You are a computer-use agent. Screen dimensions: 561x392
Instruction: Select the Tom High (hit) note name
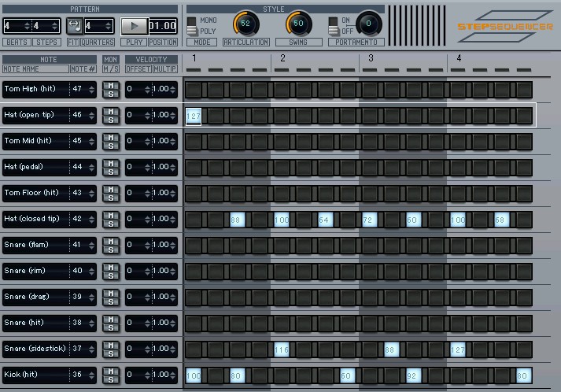click(30, 89)
